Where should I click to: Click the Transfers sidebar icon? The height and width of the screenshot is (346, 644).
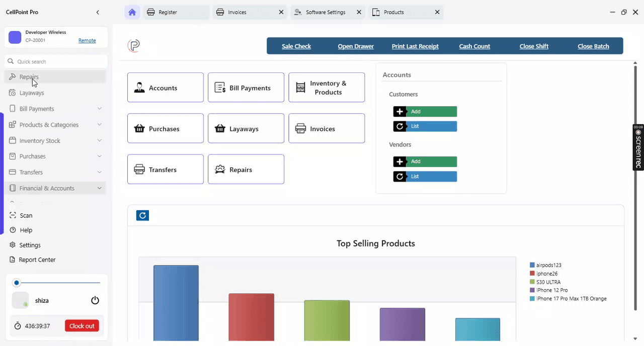click(x=12, y=172)
